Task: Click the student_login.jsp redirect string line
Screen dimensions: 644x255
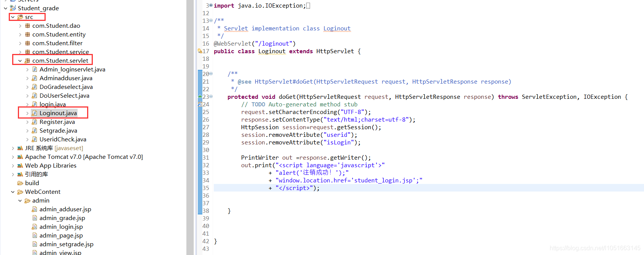Action: click(349, 181)
